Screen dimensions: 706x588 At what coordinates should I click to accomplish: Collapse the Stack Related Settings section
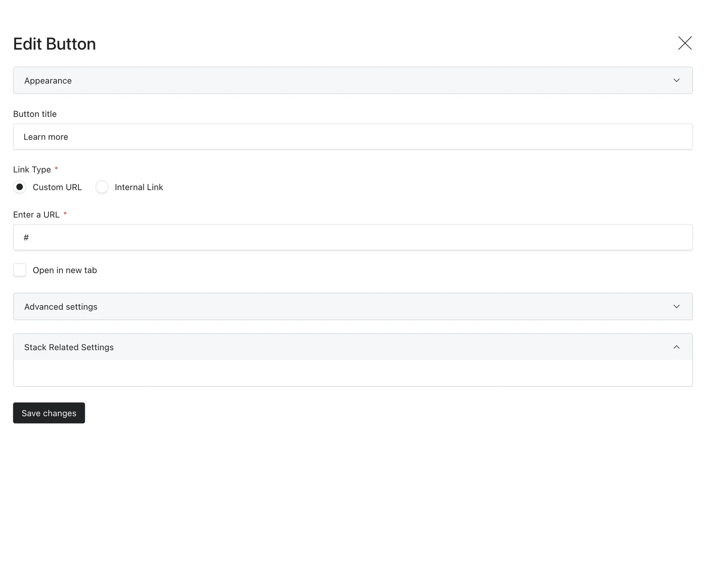click(353, 347)
